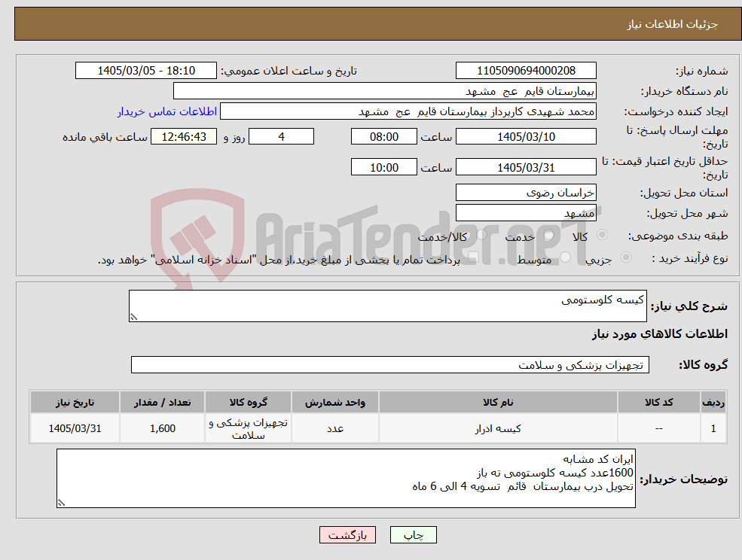Click the نام کالا column header
Viewport: 742px width, 560px height.
pyautogui.click(x=498, y=402)
